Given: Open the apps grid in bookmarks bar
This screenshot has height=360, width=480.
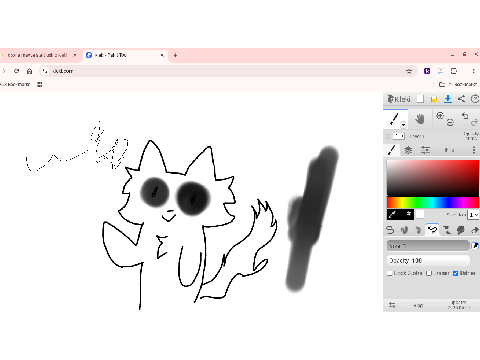Looking at the screenshot, I should point(40,84).
